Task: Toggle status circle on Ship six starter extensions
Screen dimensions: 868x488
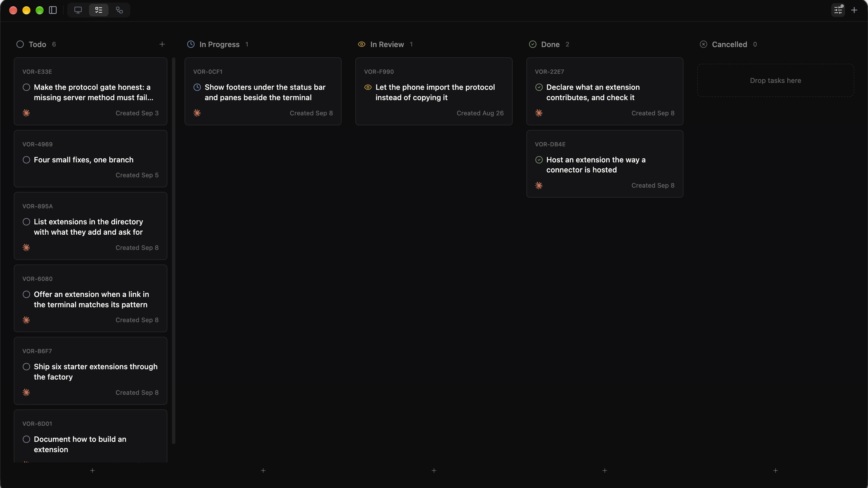Action: [x=26, y=366]
